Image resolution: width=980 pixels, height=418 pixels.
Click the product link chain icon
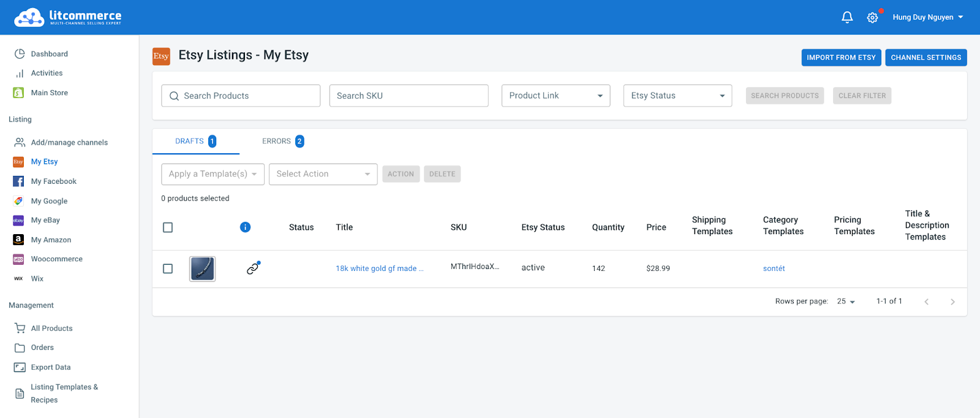tap(253, 268)
